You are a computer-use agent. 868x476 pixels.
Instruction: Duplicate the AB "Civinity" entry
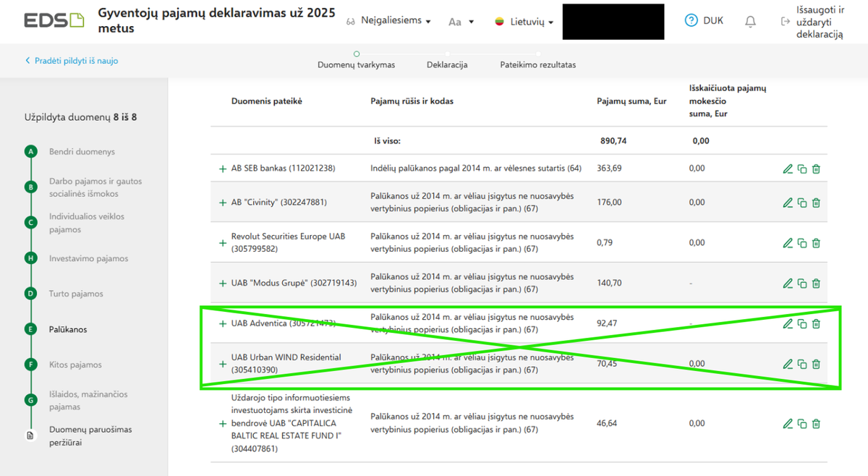[x=802, y=203]
